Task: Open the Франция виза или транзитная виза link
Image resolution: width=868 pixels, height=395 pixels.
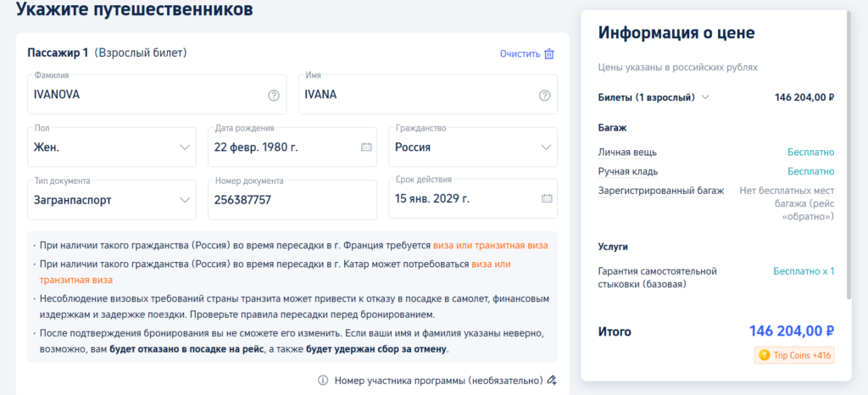Action: pos(490,246)
